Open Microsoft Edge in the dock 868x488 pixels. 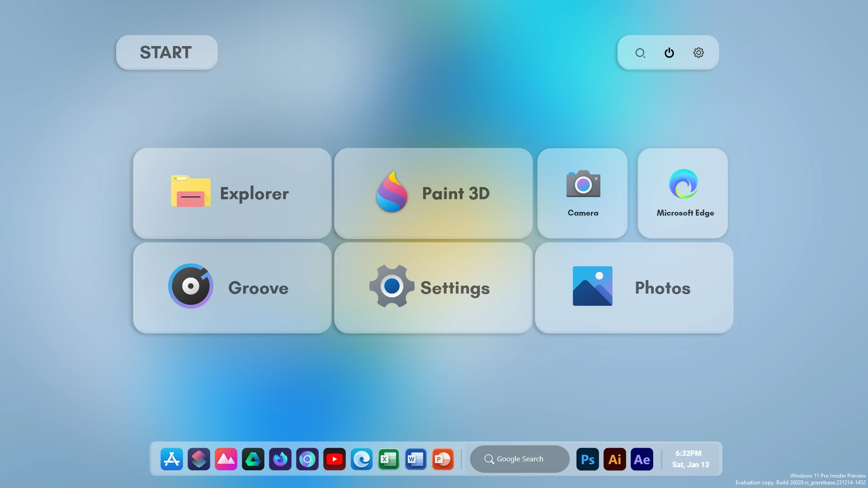click(x=362, y=459)
